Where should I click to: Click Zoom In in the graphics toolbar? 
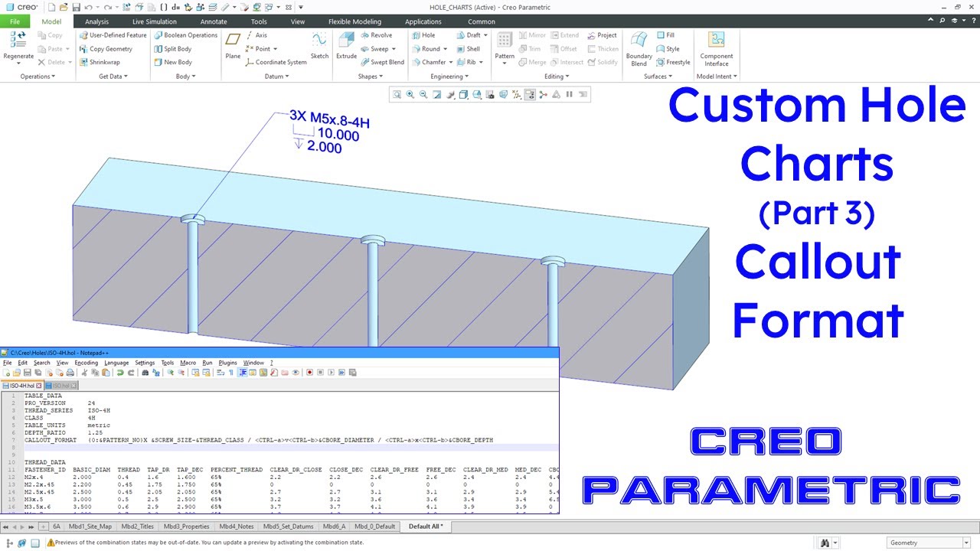(x=410, y=94)
